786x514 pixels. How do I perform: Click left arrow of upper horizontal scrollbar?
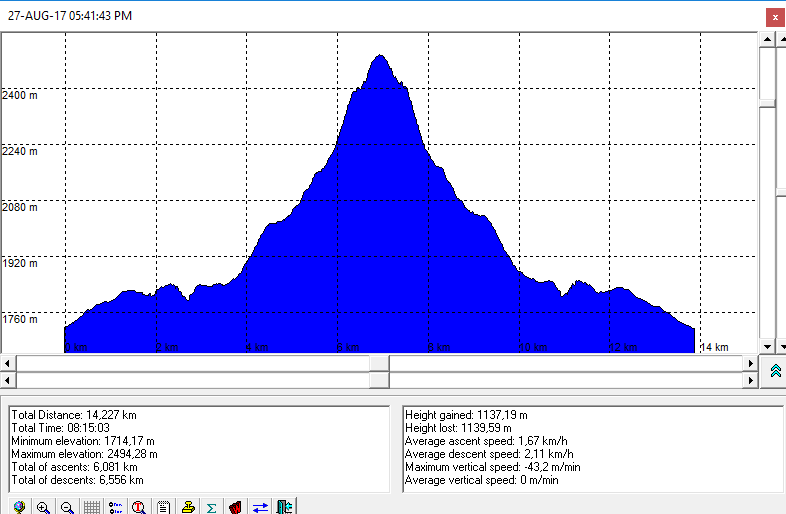(7, 363)
